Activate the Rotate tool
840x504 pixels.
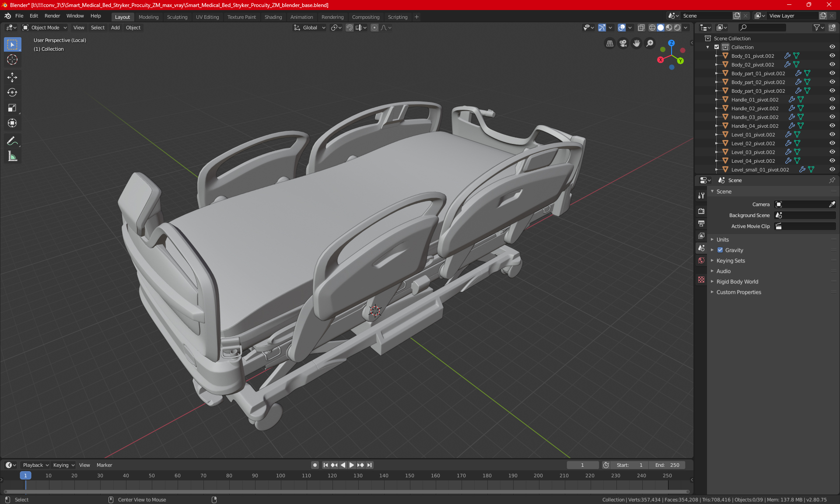[x=12, y=93]
